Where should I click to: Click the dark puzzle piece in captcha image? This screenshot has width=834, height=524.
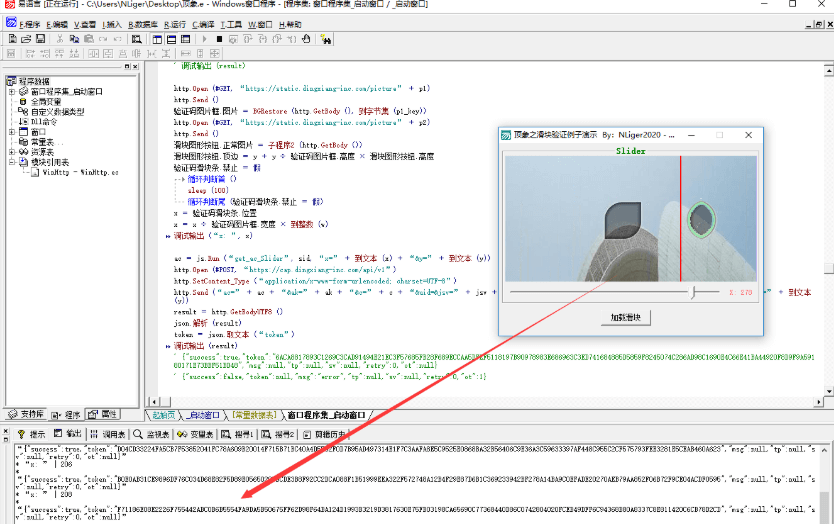tap(623, 221)
